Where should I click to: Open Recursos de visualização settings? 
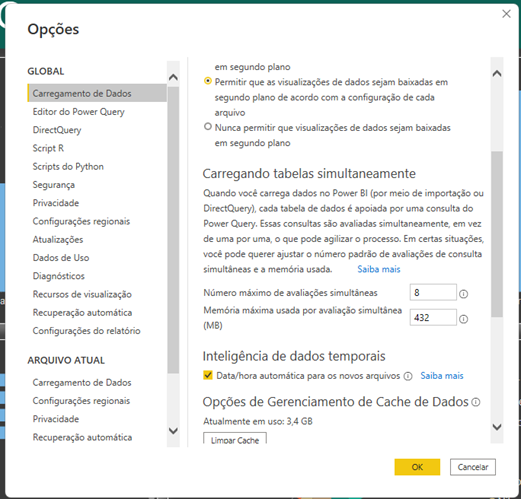pyautogui.click(x=82, y=294)
